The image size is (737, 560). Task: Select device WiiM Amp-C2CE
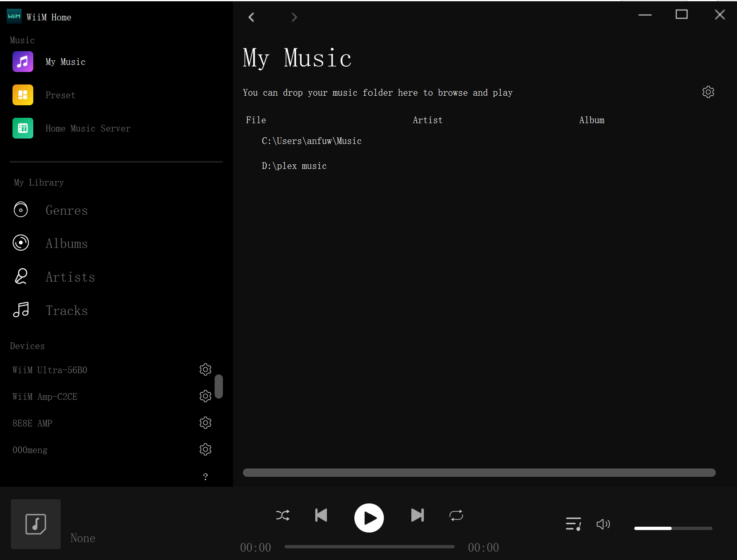click(45, 396)
